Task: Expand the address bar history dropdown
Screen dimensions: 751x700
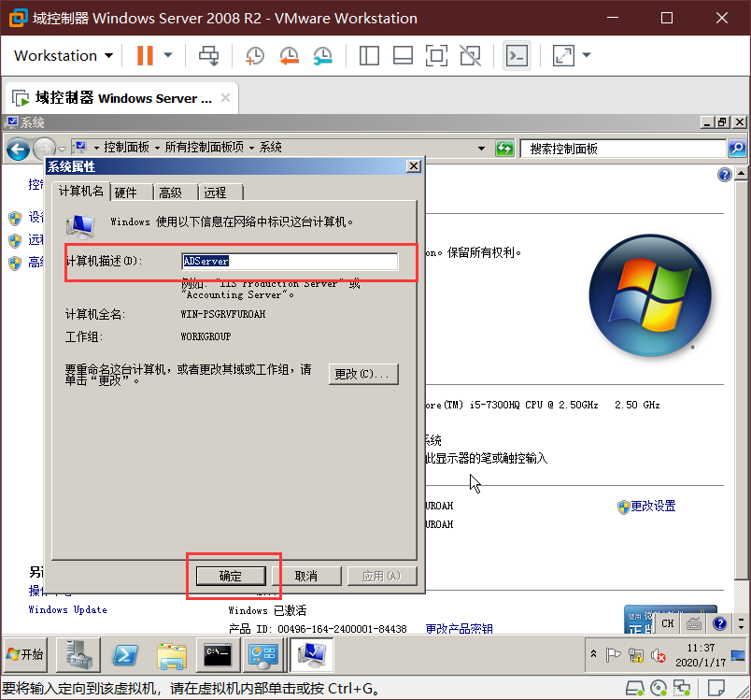Action: (x=481, y=149)
